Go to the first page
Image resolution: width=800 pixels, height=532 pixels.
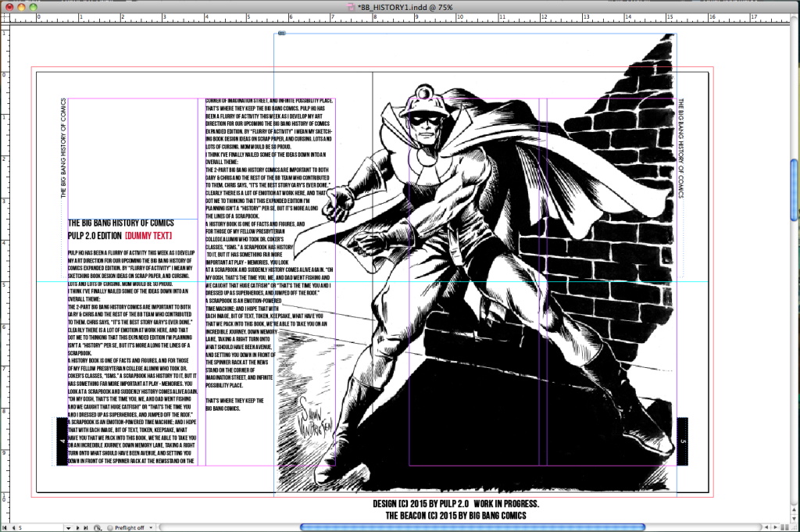(5, 527)
